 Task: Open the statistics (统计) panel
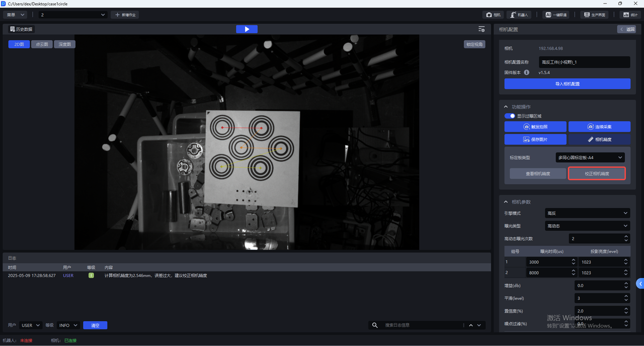pyautogui.click(x=630, y=15)
